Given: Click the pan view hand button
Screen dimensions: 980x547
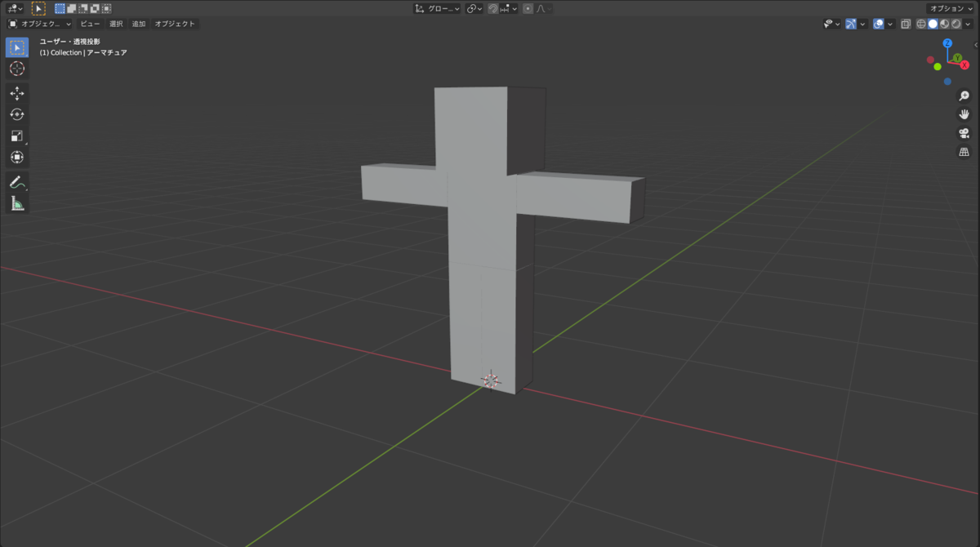Looking at the screenshot, I should [964, 114].
